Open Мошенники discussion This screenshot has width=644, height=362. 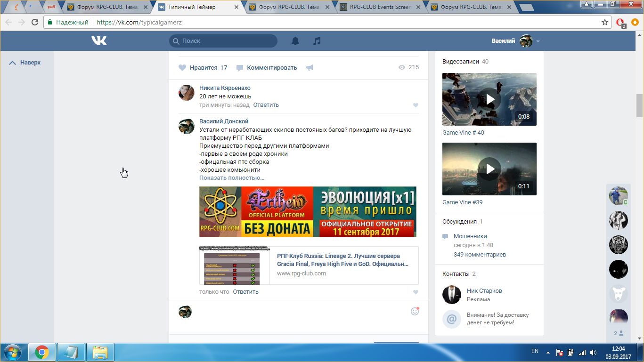click(470, 236)
